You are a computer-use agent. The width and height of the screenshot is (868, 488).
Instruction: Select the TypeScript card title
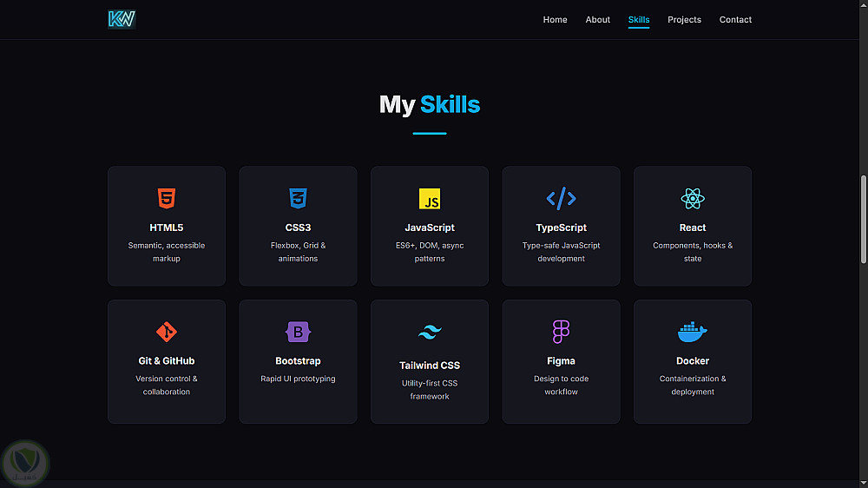point(561,228)
